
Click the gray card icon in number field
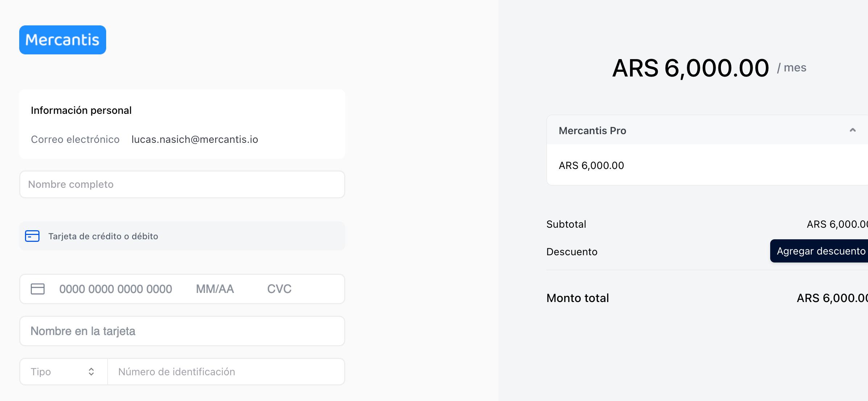(38, 289)
